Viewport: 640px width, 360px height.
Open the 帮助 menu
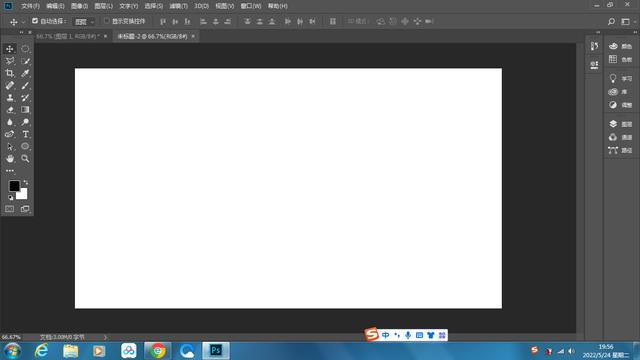pos(278,6)
